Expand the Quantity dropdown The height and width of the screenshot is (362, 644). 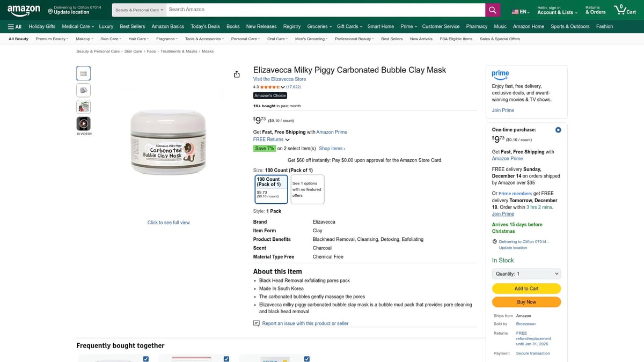coord(526,274)
